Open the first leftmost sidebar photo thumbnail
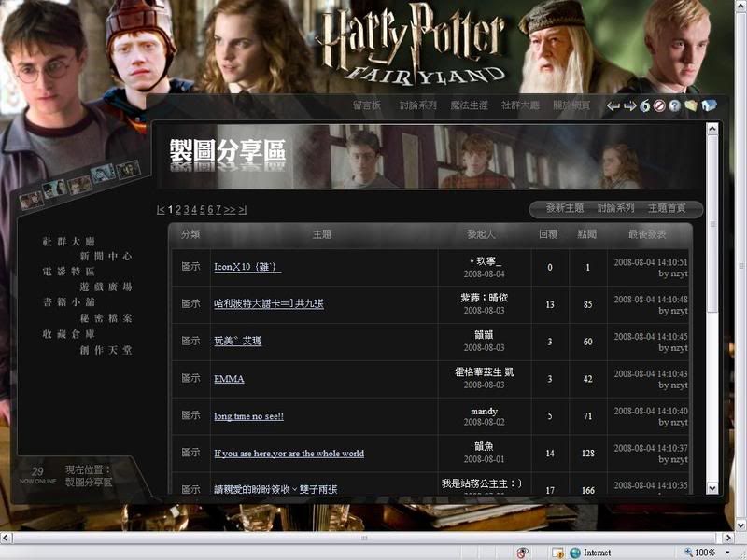Viewport: 747px width, 560px height. [32, 201]
